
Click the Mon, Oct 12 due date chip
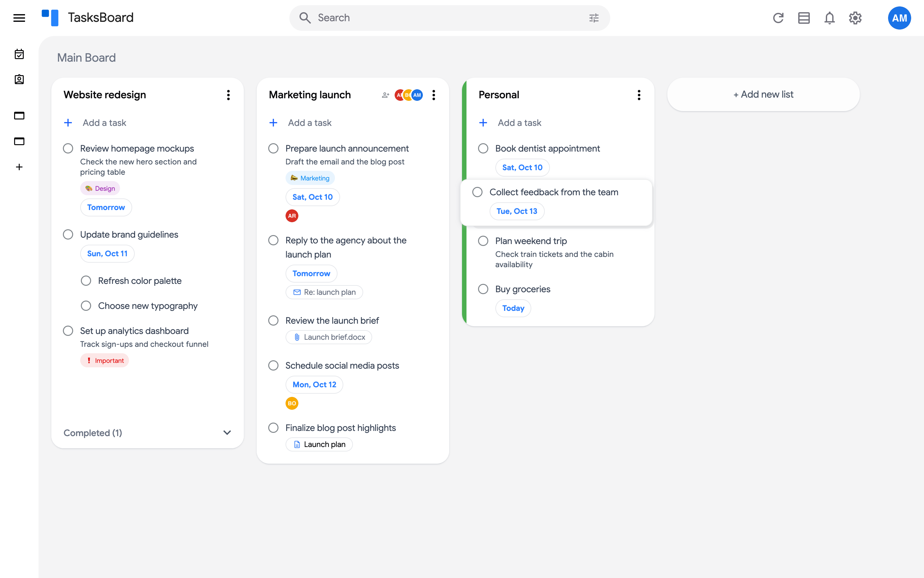coord(314,385)
